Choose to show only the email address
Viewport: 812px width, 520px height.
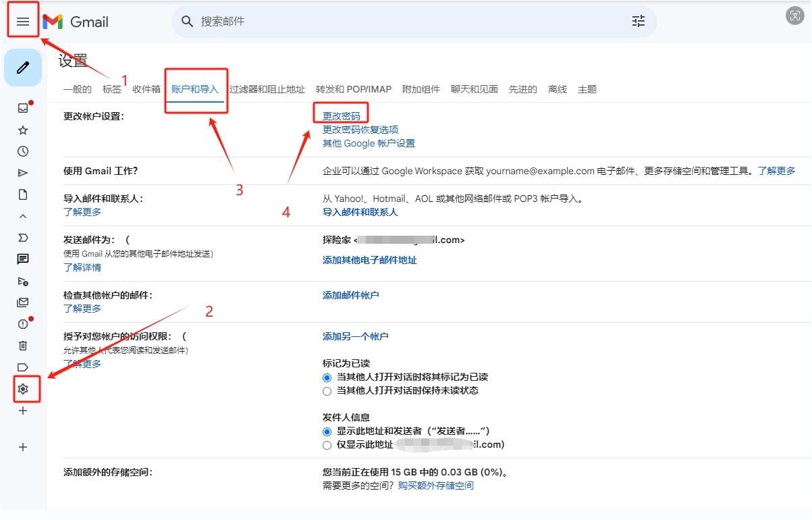click(x=326, y=445)
